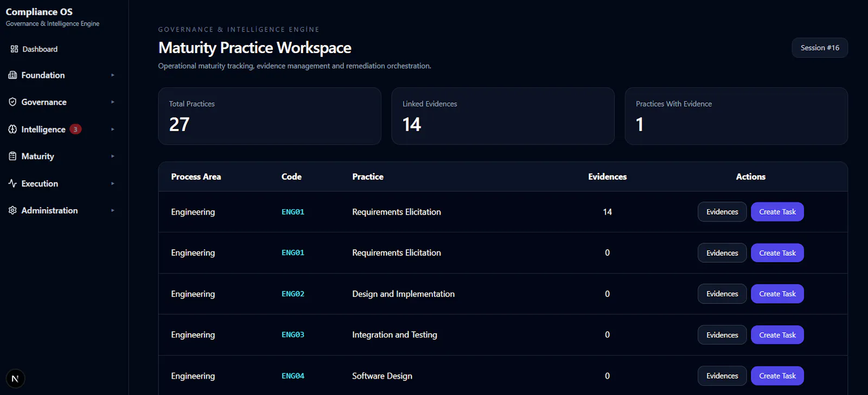Screen dimensions: 868x395
Task: Click the Compliance OS title
Action: 39,12
